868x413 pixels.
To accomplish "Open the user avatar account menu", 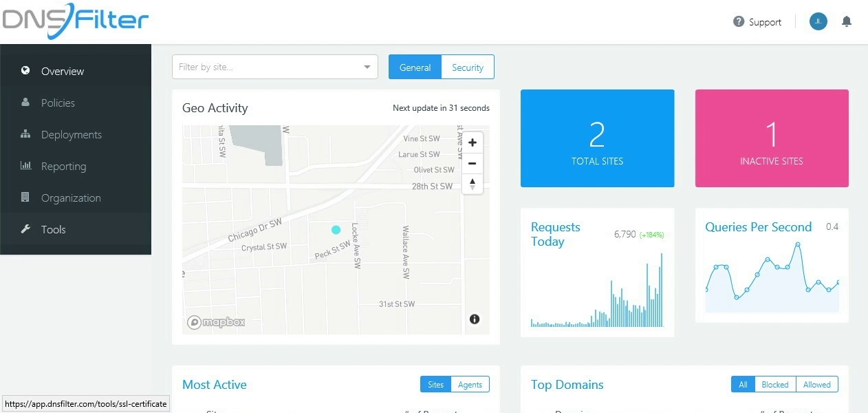I will pyautogui.click(x=818, y=22).
